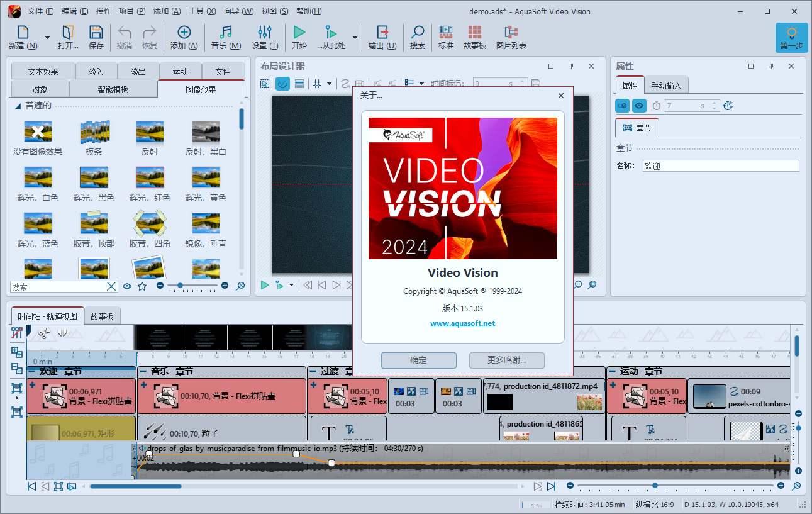Screen dimensions: 812x514
Task: Collapse the 运动 - 章节 chapter in timeline
Action: click(x=612, y=371)
